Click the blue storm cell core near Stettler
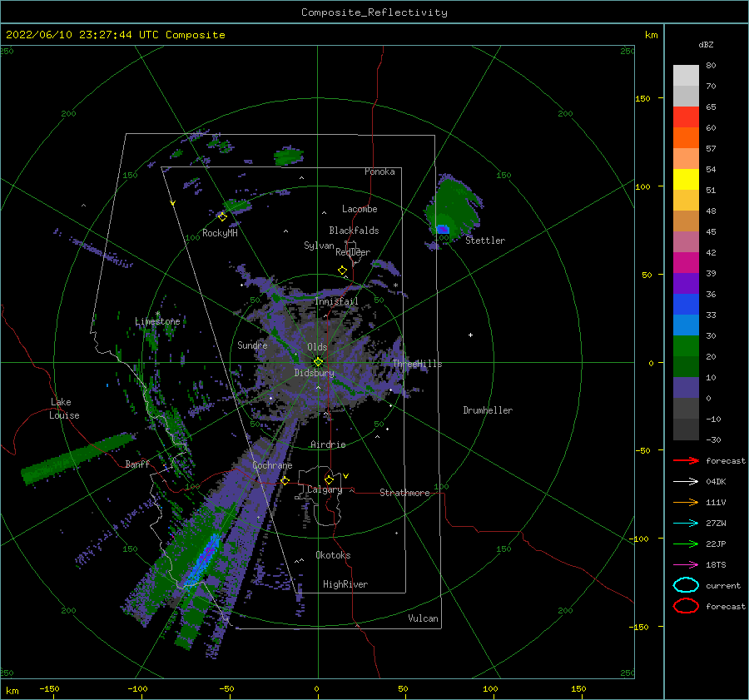The height and width of the screenshot is (700, 749). tap(443, 230)
